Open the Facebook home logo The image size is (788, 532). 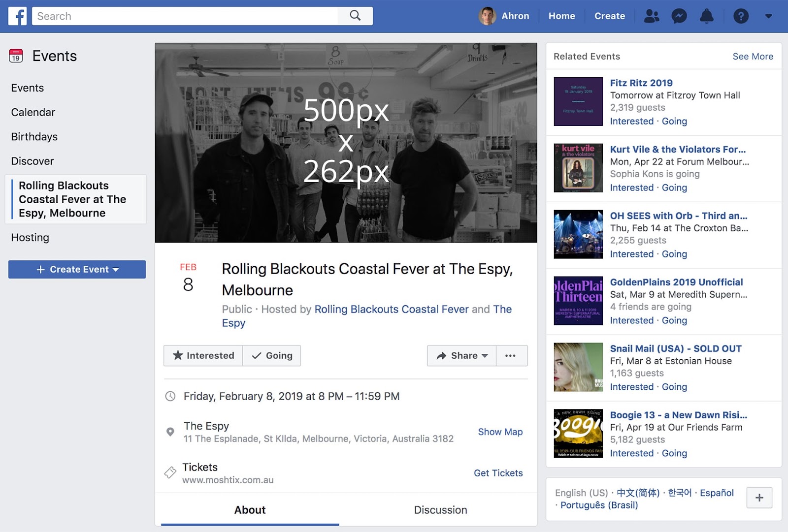pyautogui.click(x=17, y=16)
